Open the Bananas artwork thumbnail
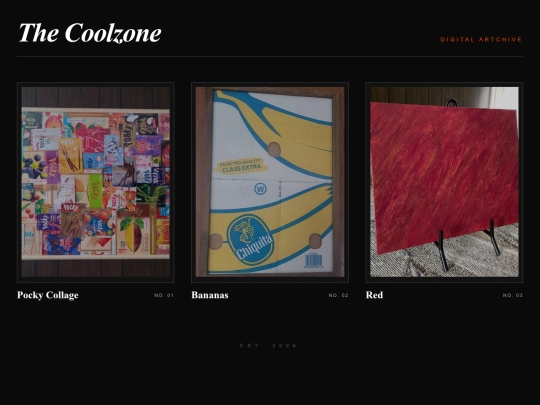This screenshot has width=540, height=405. [270, 182]
